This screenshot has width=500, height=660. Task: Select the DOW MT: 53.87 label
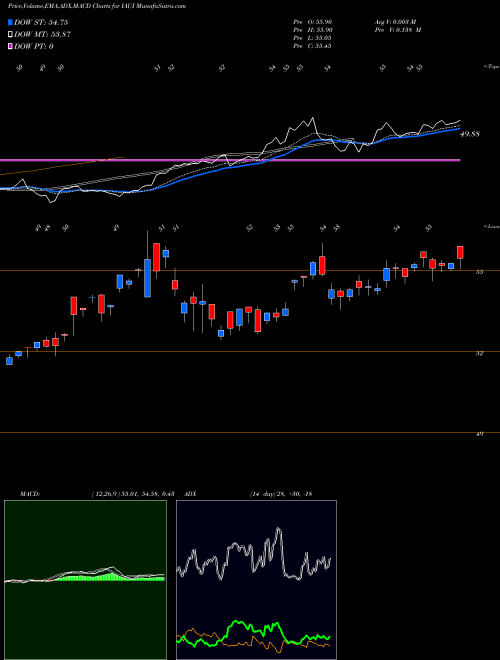(x=43, y=35)
